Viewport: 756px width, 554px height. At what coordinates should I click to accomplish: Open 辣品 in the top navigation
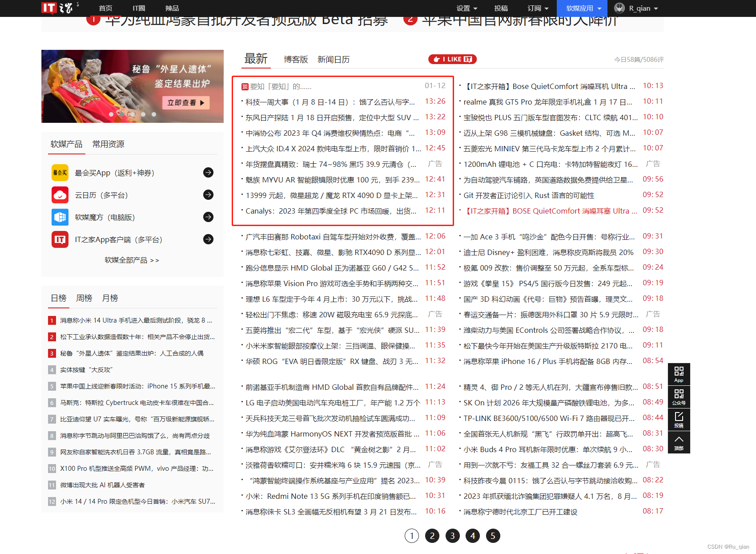(x=172, y=8)
